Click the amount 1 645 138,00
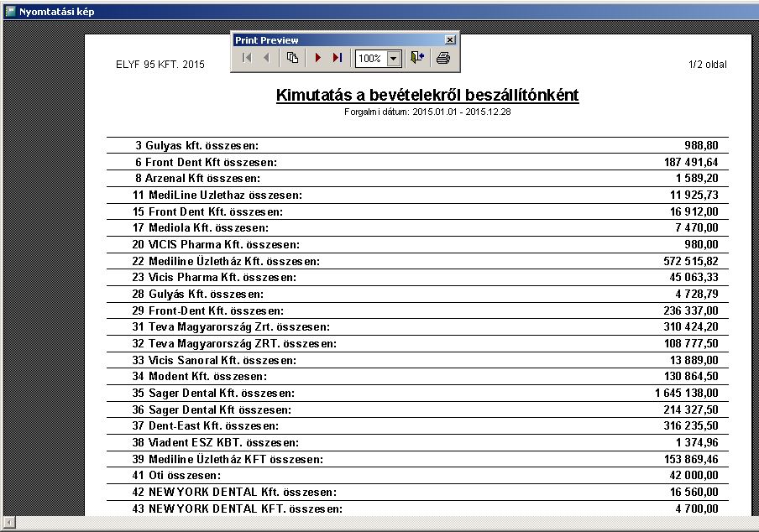The width and height of the screenshot is (759, 532). [x=687, y=393]
